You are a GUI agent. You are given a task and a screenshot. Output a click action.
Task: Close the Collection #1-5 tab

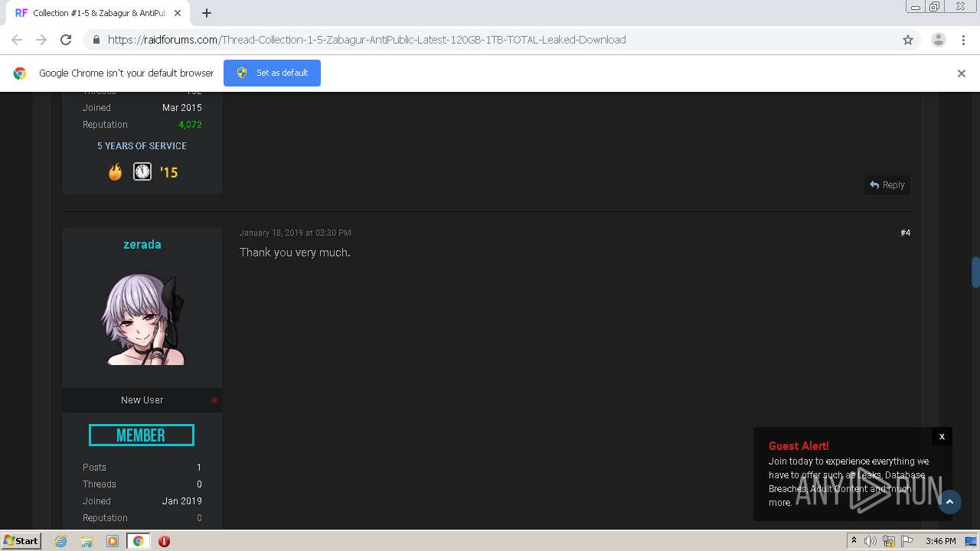point(178,13)
